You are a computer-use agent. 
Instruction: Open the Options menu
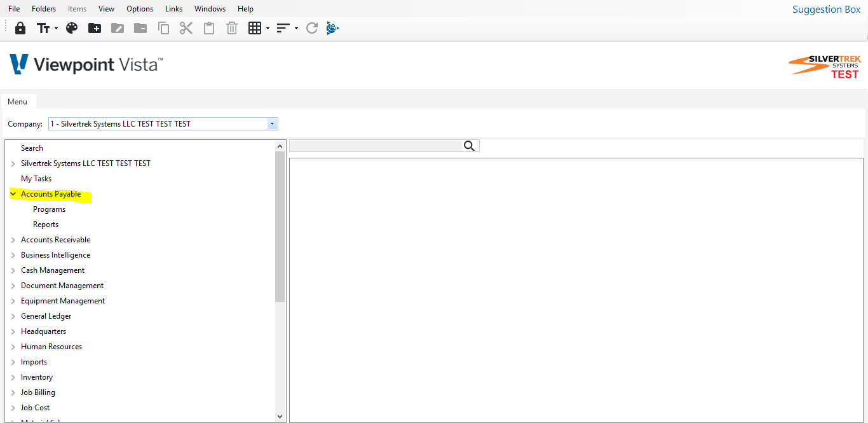click(140, 9)
